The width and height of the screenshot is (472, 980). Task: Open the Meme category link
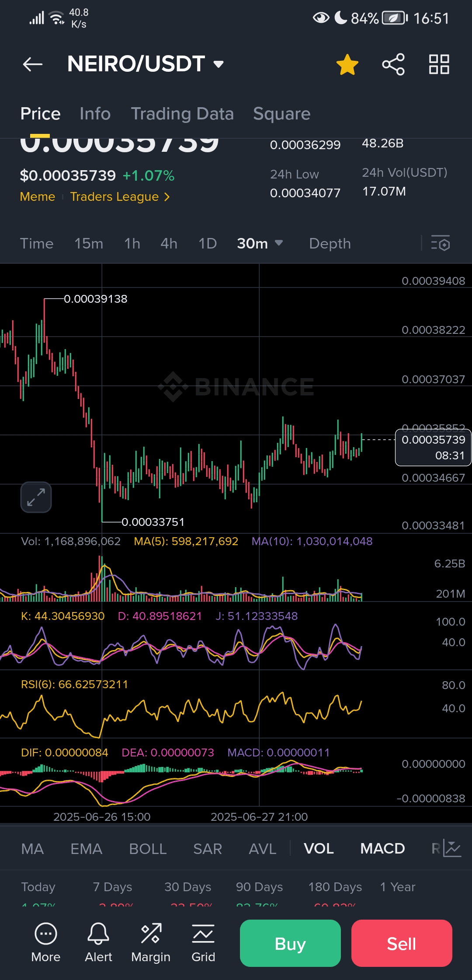click(38, 197)
